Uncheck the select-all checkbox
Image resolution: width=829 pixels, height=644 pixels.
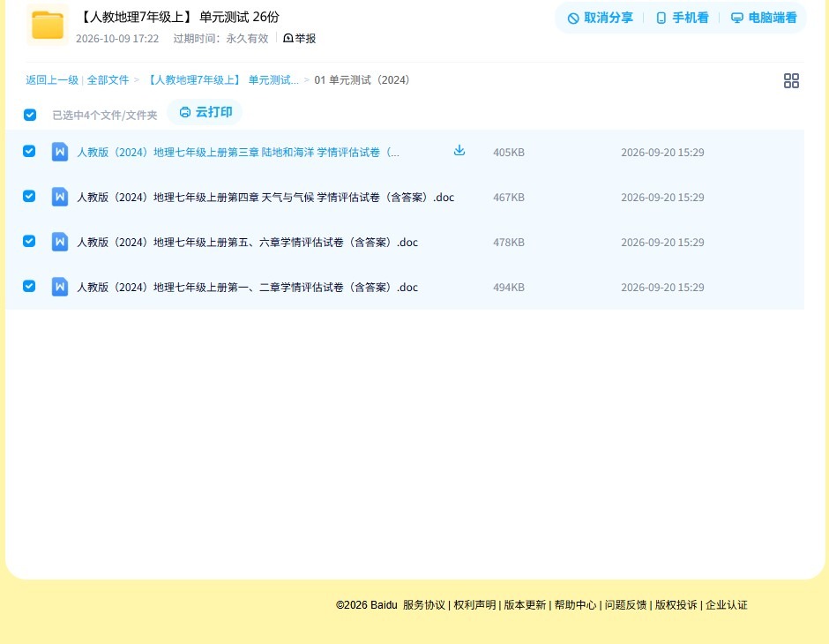(x=30, y=115)
